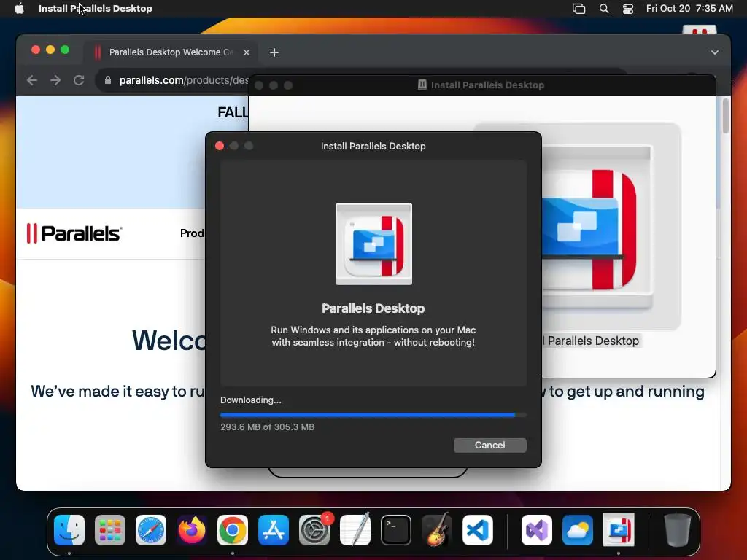Image resolution: width=747 pixels, height=560 pixels.
Task: Click the Parallels installer icon in the Dock
Action: click(x=619, y=530)
